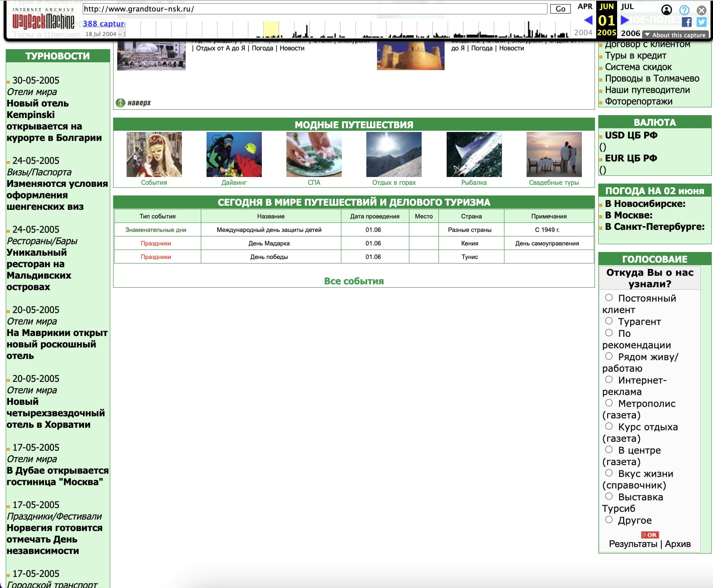This screenshot has height=588, width=713.
Task: Select 2006 year in Wayback timeline
Action: coord(630,33)
